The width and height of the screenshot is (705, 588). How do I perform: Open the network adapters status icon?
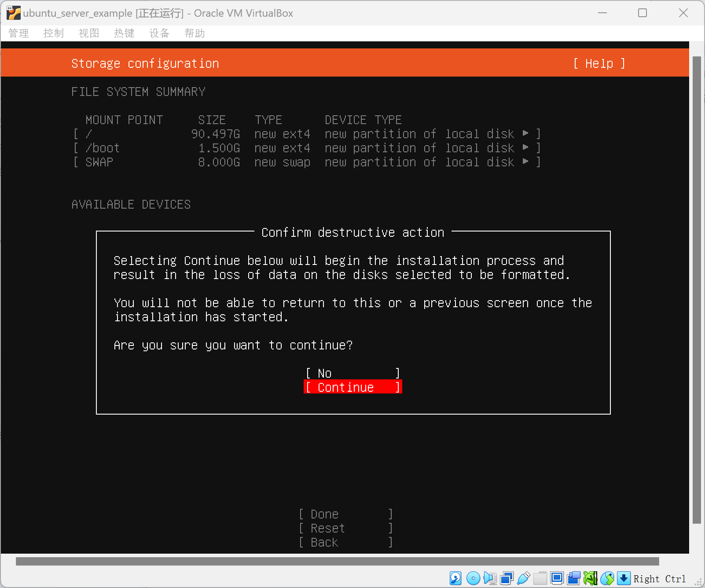507,578
